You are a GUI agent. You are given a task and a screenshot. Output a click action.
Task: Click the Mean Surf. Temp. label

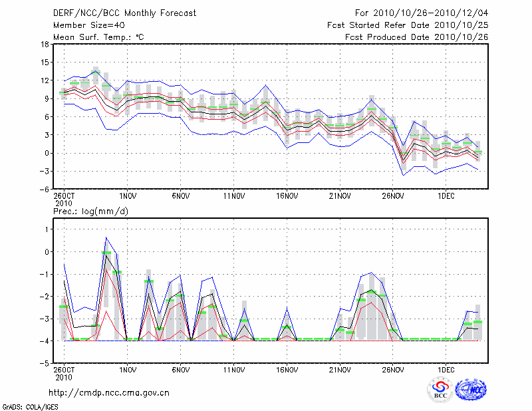pos(98,37)
